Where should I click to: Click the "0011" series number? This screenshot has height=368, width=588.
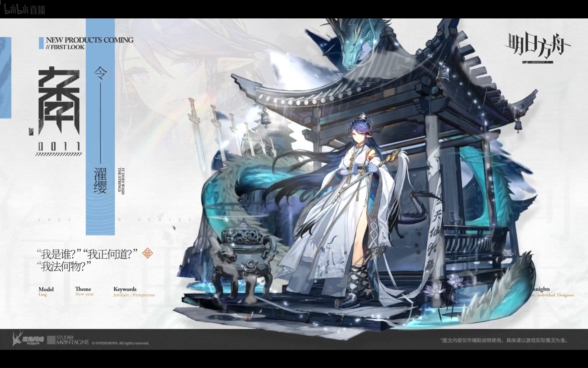(x=59, y=147)
